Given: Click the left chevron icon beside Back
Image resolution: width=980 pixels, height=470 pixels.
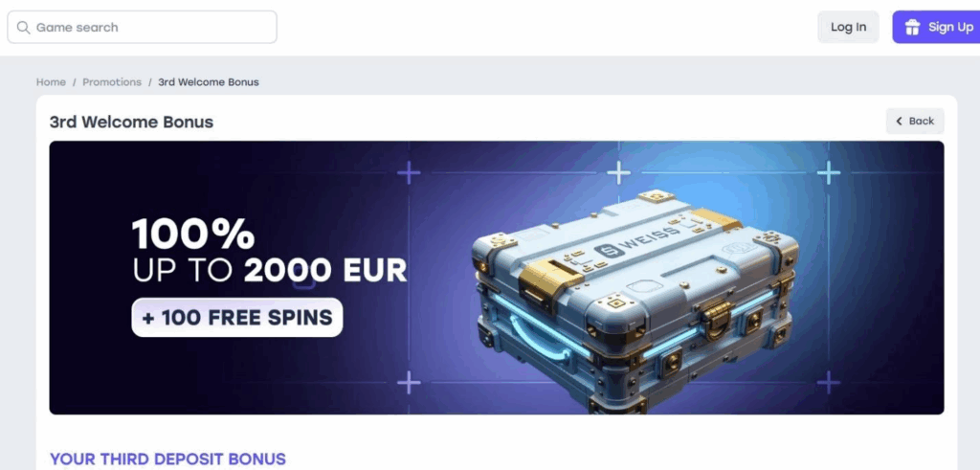Looking at the screenshot, I should pos(899,122).
